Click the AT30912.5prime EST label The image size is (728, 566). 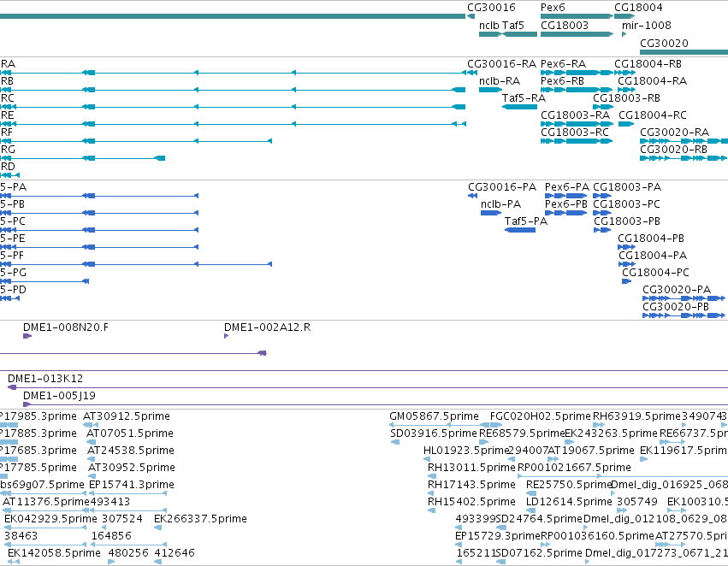(127, 416)
